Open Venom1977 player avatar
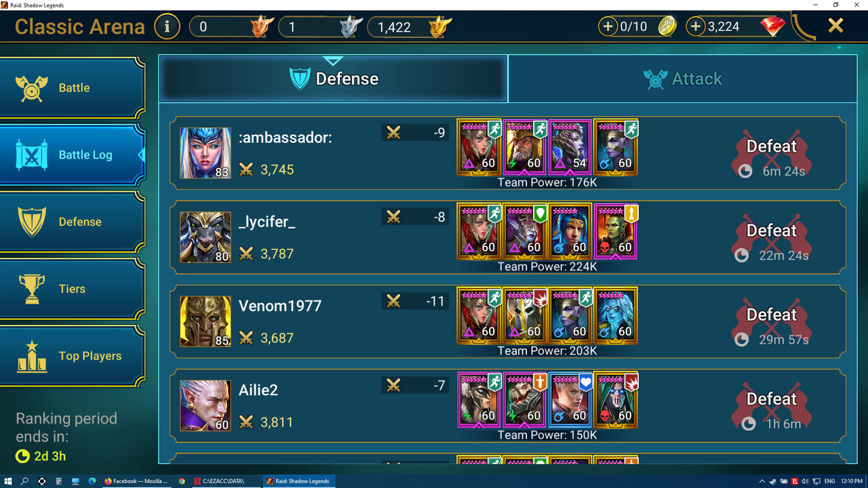The image size is (868, 488). click(205, 321)
